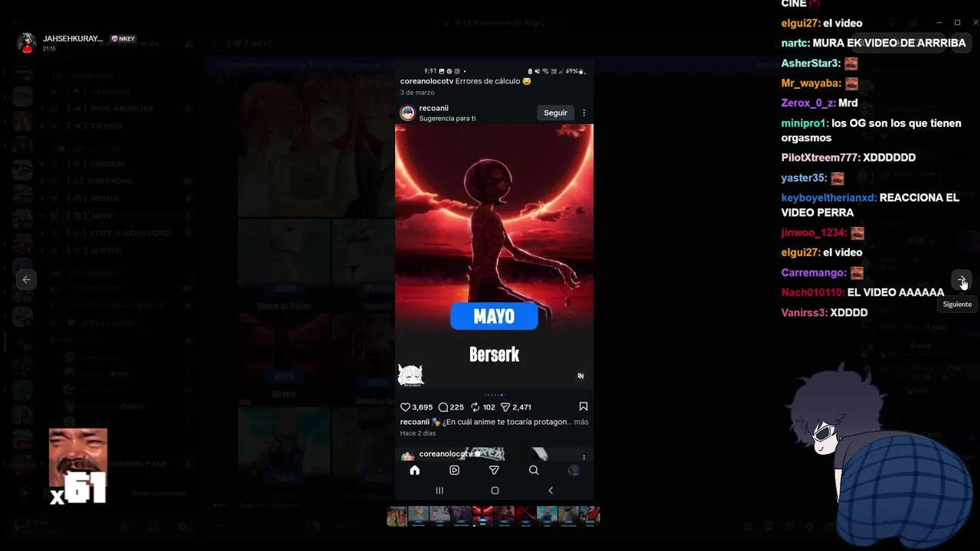980x551 pixels.
Task: Tap Android back button
Action: [x=550, y=491]
